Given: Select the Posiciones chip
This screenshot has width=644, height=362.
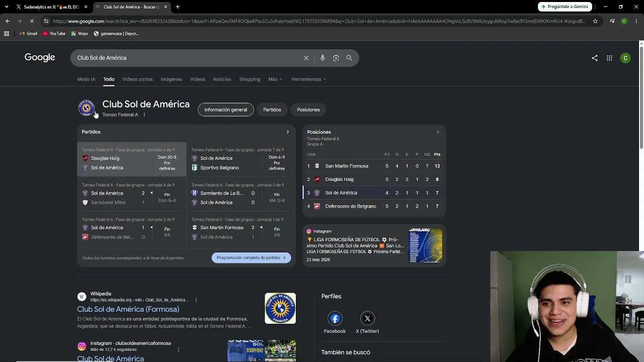Looking at the screenshot, I should 308,110.
